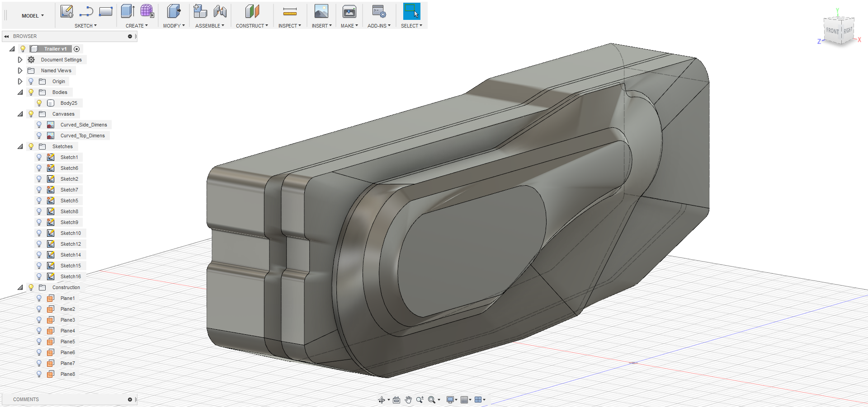Image resolution: width=868 pixels, height=407 pixels.
Task: Open the Scripts and Add-Ins icon
Action: tap(379, 11)
